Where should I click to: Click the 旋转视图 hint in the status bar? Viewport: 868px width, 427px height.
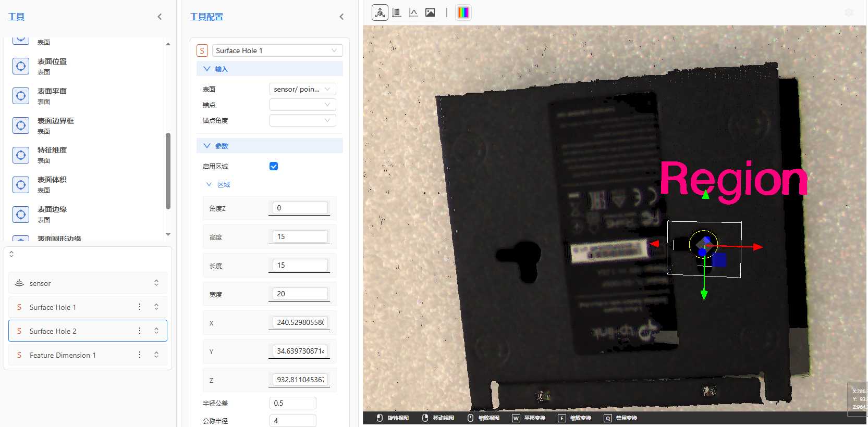pyautogui.click(x=393, y=418)
